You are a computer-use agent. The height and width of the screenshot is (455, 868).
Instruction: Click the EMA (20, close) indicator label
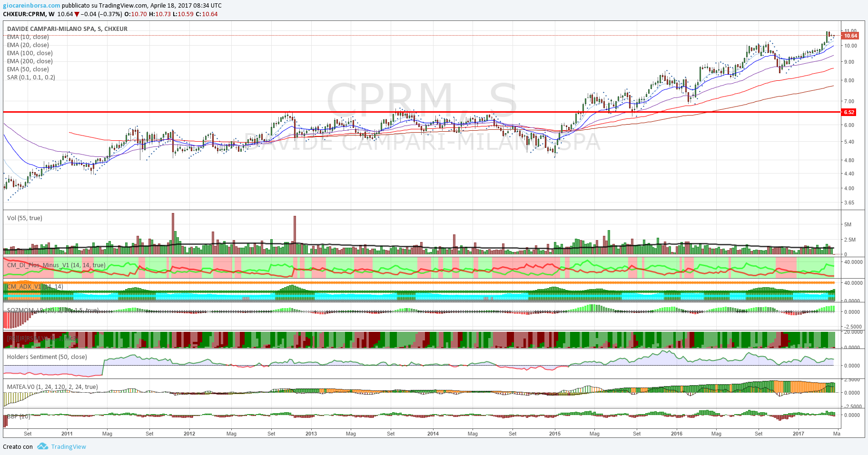[28, 45]
